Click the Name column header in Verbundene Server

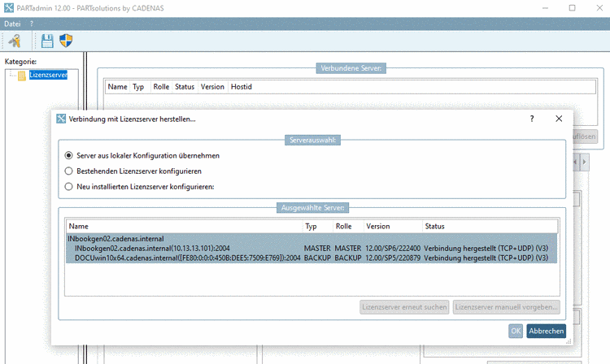click(x=117, y=87)
